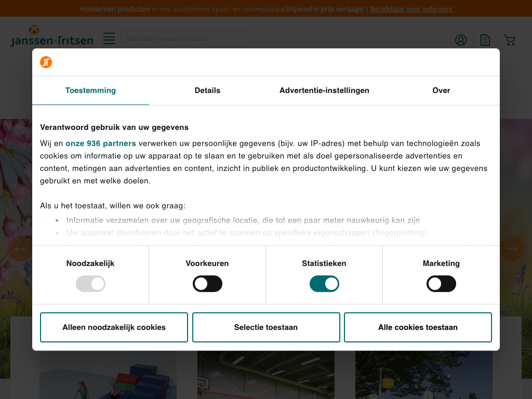Open the hamburger menu icon

(109, 38)
